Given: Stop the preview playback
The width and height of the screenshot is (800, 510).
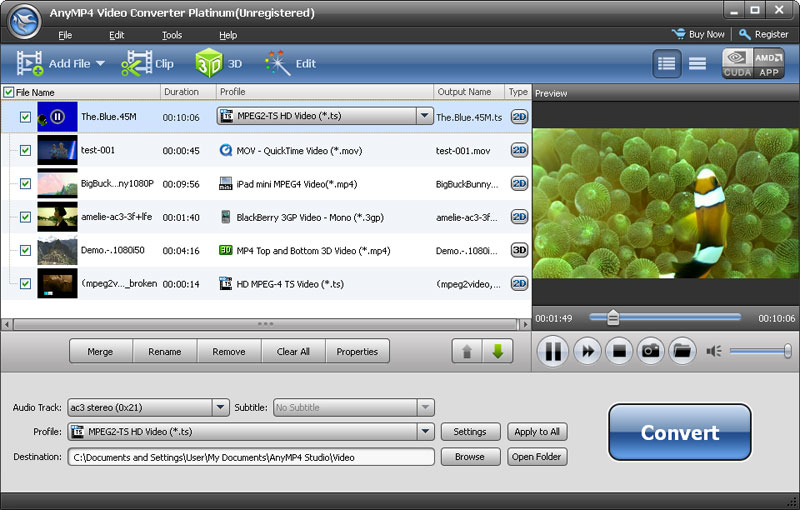Looking at the screenshot, I should [x=619, y=351].
